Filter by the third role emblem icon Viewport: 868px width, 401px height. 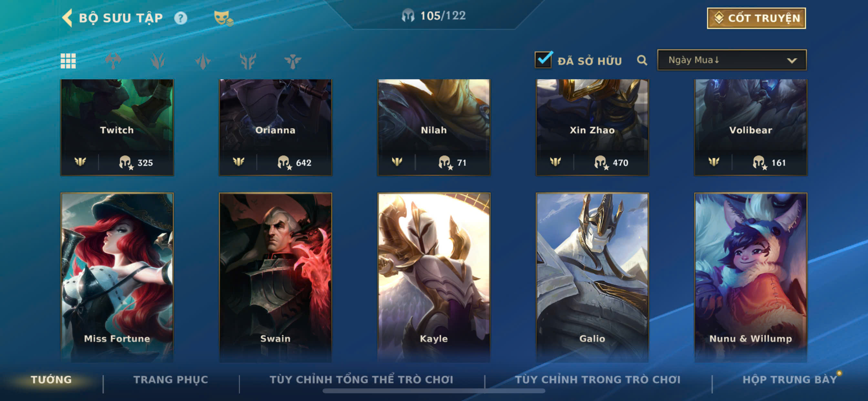point(203,61)
